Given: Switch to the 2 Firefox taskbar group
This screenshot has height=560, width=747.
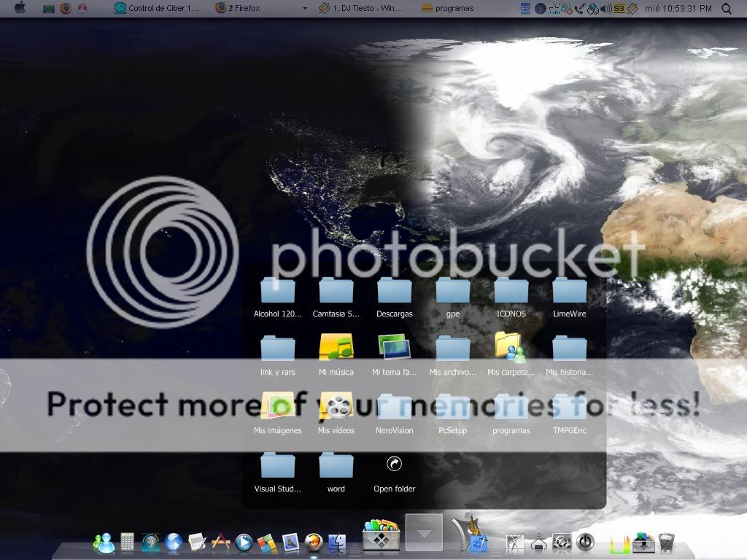Looking at the screenshot, I should [238, 8].
